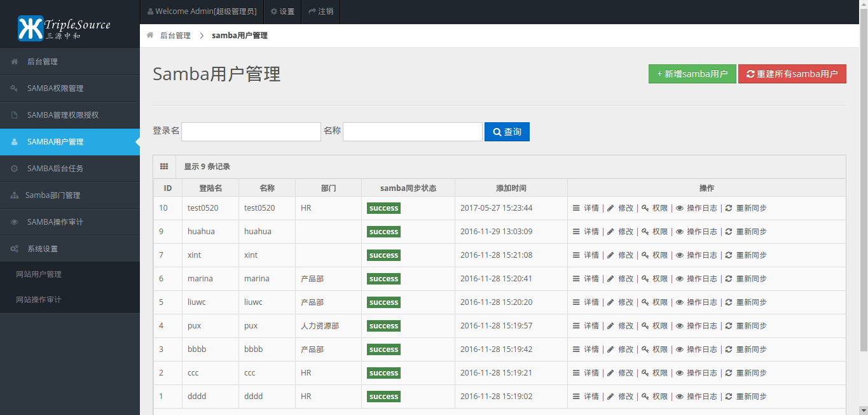Screen dimensions: 868x415
Task: Open SAMBA操作审计 in the sidebar
Action: (70, 222)
